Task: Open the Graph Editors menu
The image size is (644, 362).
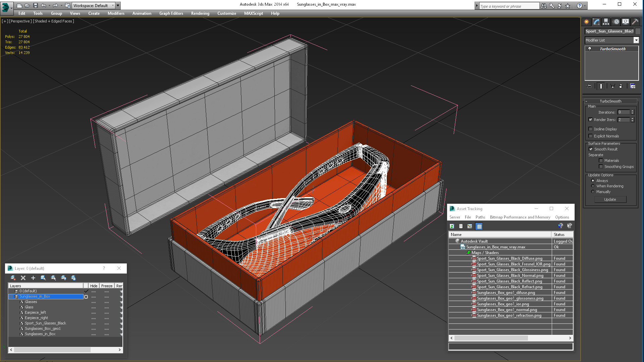Action: click(x=171, y=13)
